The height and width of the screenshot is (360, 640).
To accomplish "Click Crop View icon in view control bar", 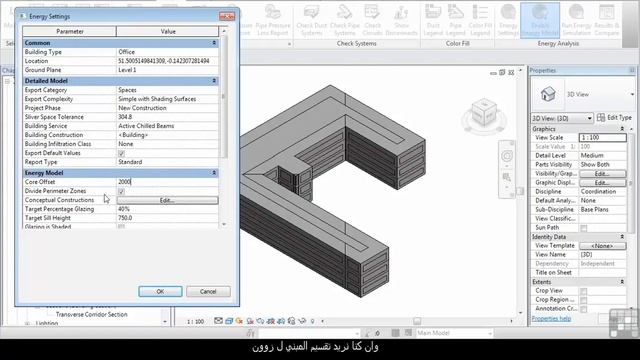I will click(271, 321).
